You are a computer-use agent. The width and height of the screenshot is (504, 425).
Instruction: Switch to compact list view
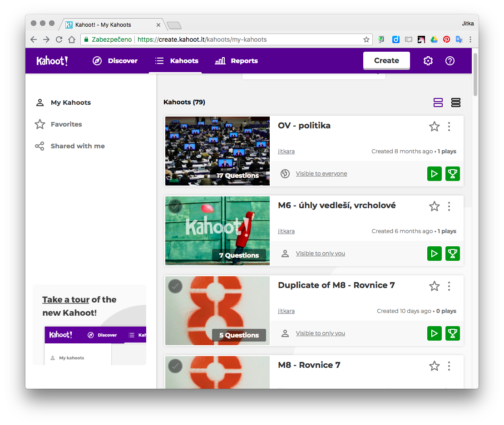click(456, 103)
